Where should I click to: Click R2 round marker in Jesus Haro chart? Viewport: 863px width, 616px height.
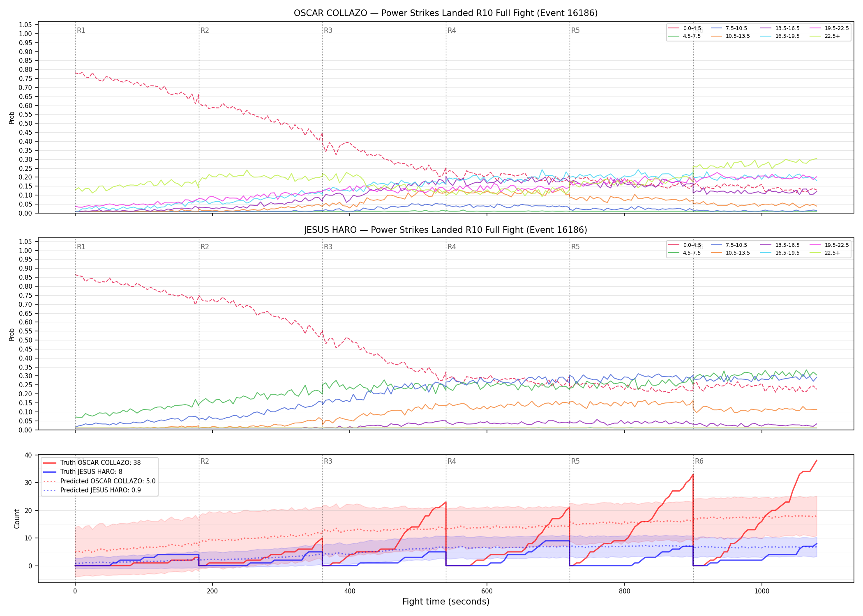click(205, 247)
